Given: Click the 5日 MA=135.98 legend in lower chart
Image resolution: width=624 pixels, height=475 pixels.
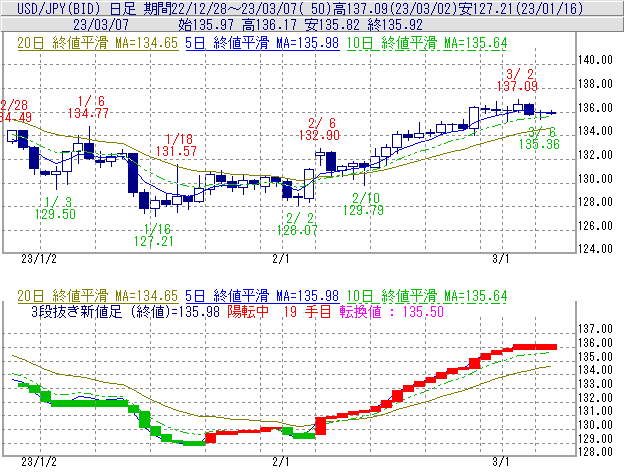Looking at the screenshot, I should coord(262,296).
